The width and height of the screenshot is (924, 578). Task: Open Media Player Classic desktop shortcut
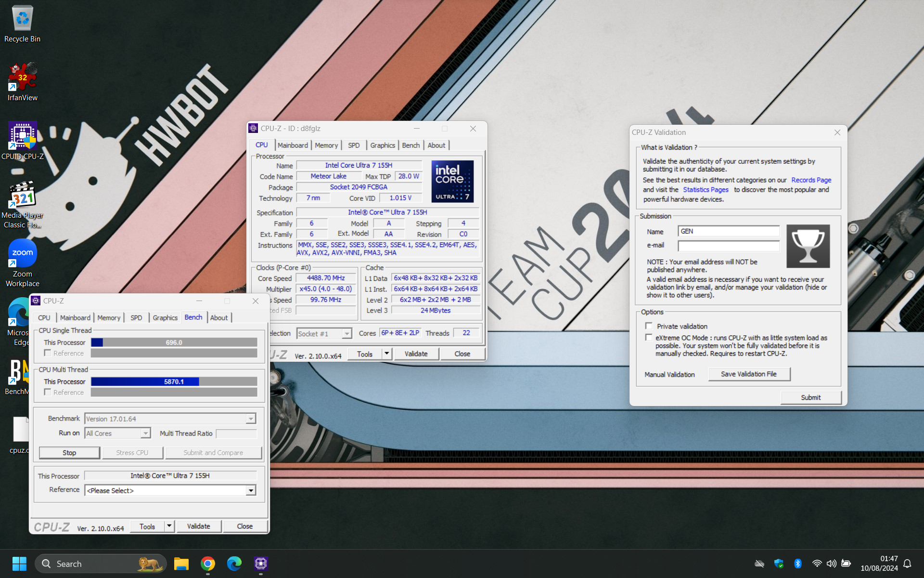[x=22, y=205]
